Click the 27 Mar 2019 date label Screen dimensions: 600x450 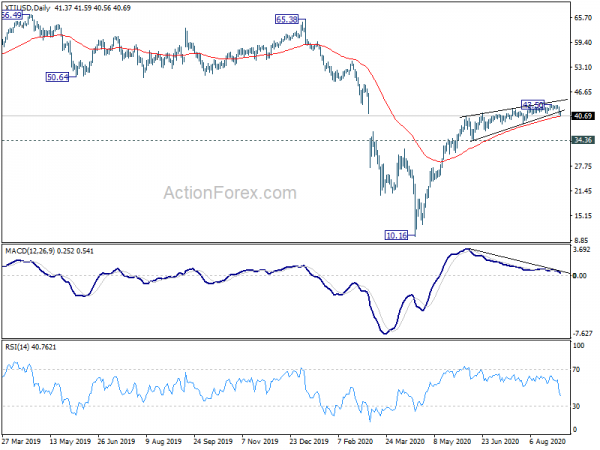pyautogui.click(x=21, y=441)
